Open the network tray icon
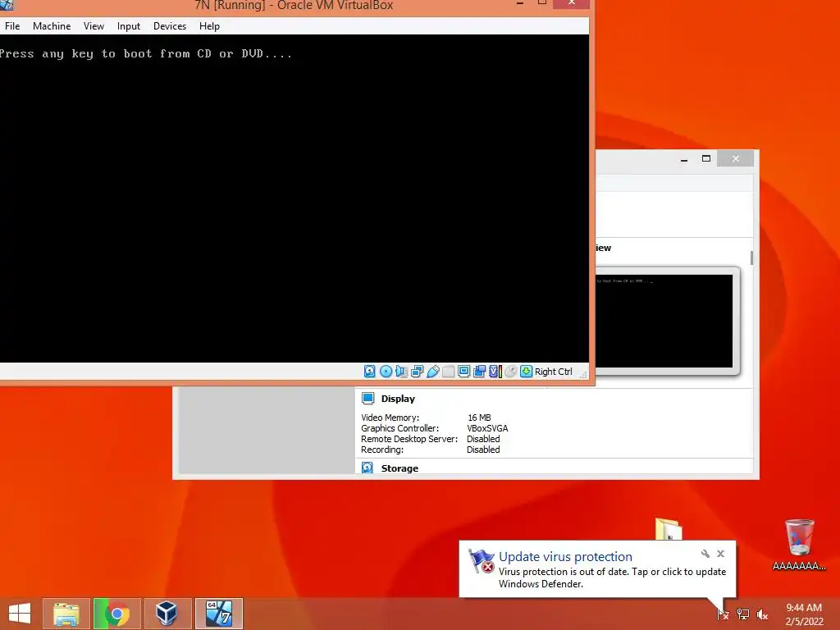 coord(743,614)
